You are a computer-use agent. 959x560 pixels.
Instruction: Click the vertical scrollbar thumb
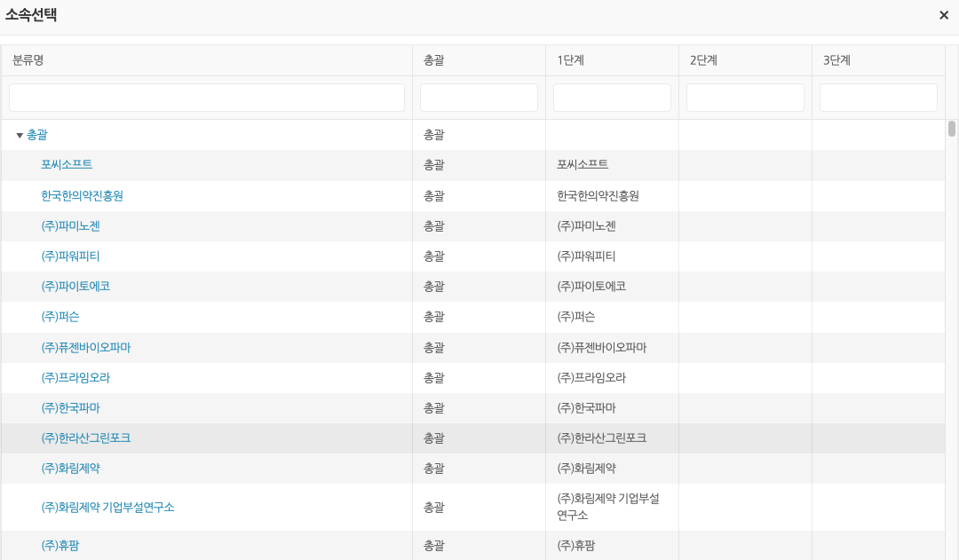click(x=952, y=129)
